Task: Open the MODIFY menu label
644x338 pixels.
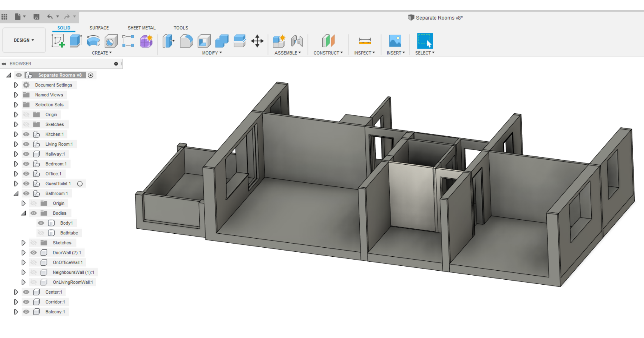Action: coord(212,53)
